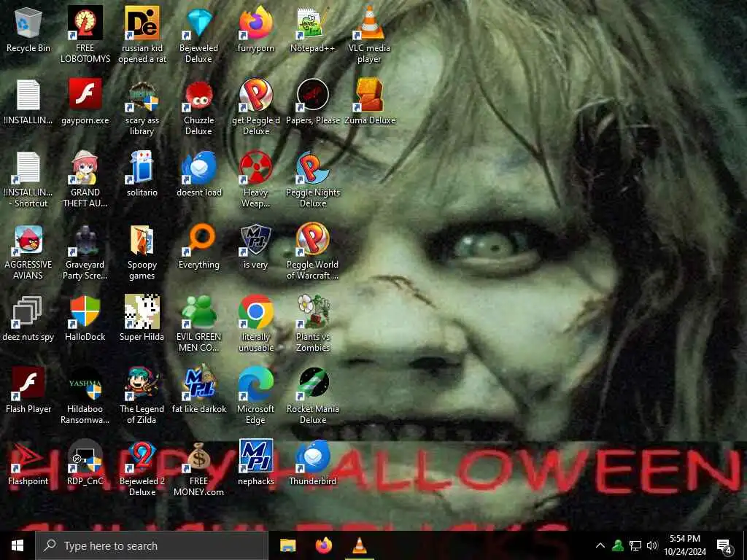Screen dimensions: 747x560
Task: Select the Peggle World of Warcraft icon
Action: pyautogui.click(x=312, y=240)
